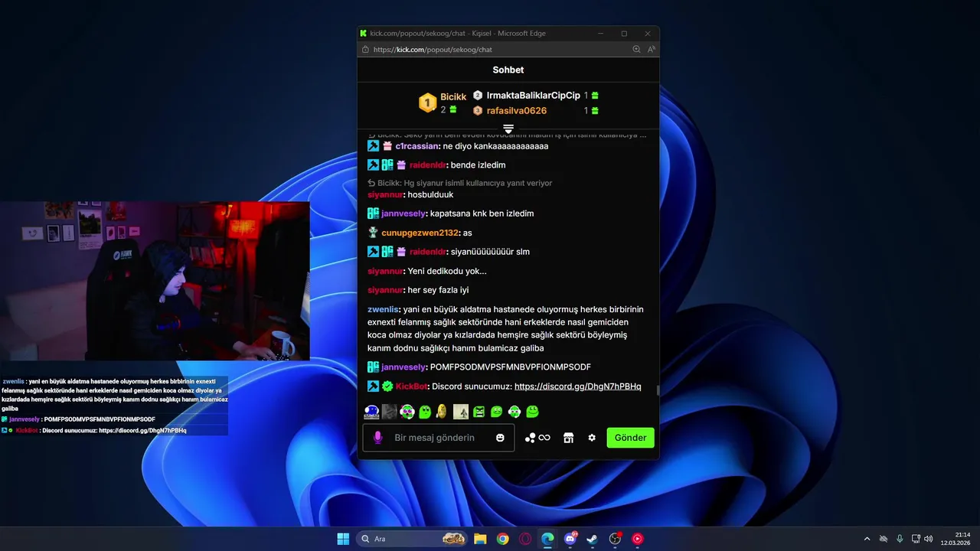Pick the green emote with pink headphones
This screenshot has height=551, width=980.
(407, 412)
